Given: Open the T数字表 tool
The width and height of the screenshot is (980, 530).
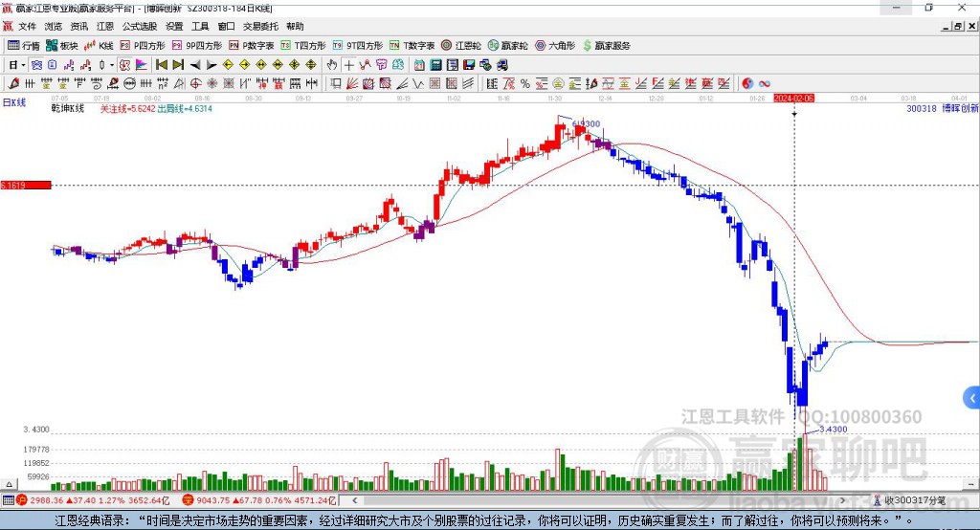Looking at the screenshot, I should [412, 46].
